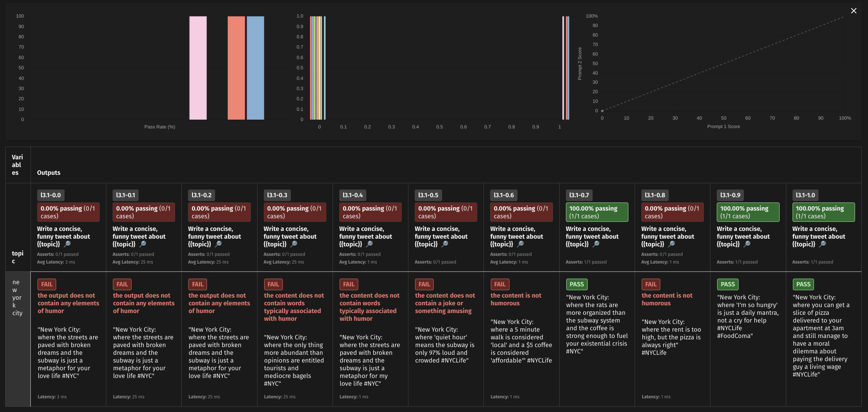The image size is (868, 412).
Task: Click the bar cluster at score 1 in the histogram
Action: pyautogui.click(x=566, y=68)
